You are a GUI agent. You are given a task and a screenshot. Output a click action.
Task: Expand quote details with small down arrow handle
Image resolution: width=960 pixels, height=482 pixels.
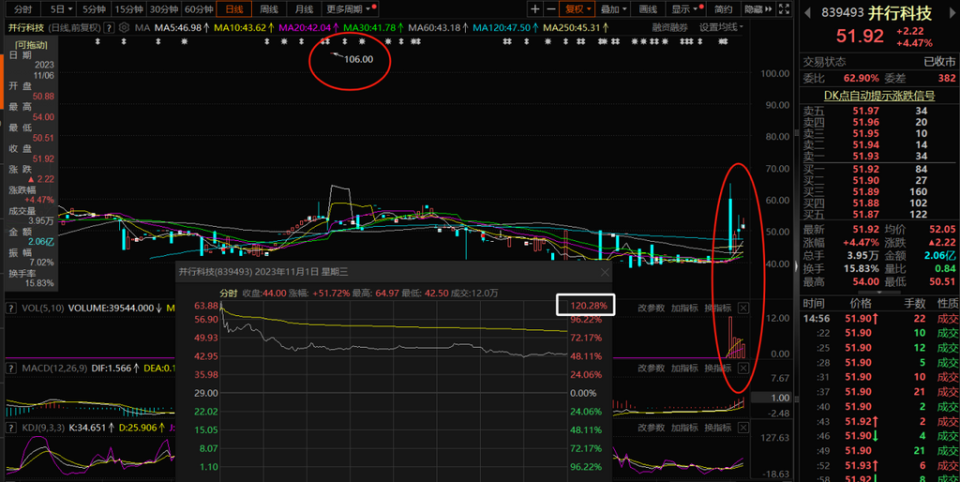click(x=880, y=293)
